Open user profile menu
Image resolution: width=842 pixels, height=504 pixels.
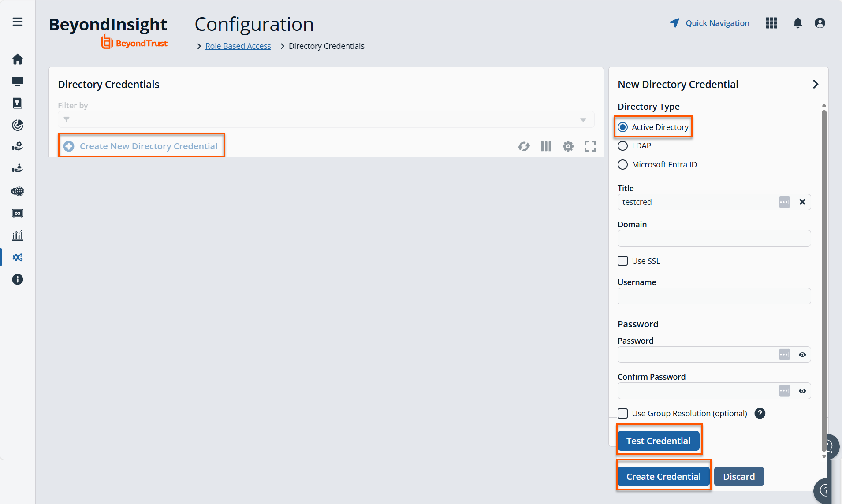click(820, 23)
